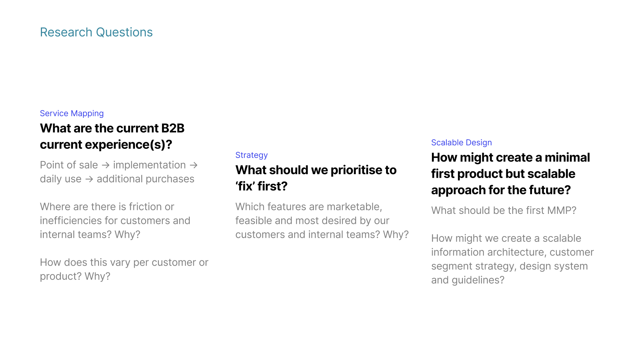The height and width of the screenshot is (361, 644).
Task: Select the Service Mapping label
Action: (x=72, y=114)
